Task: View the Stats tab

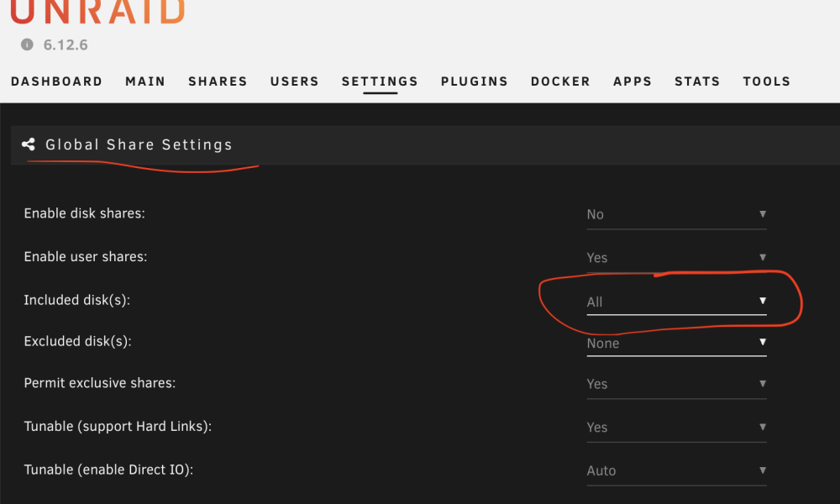Action: pyautogui.click(x=697, y=81)
